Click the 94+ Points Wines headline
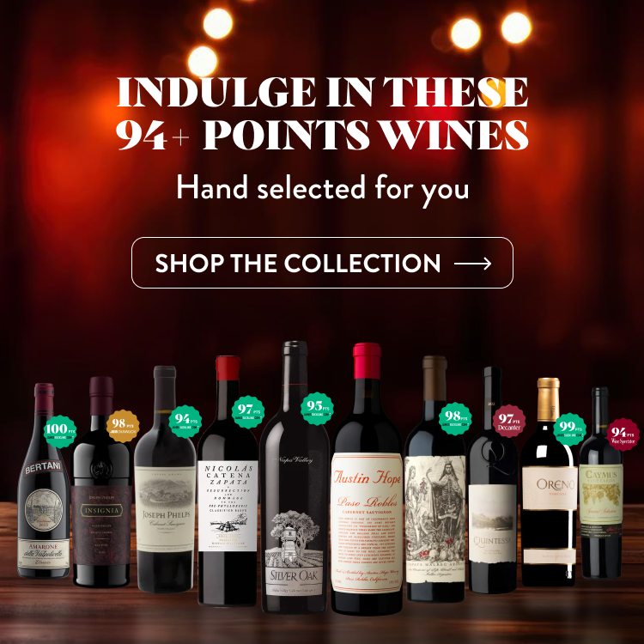644x644 pixels. (322, 135)
